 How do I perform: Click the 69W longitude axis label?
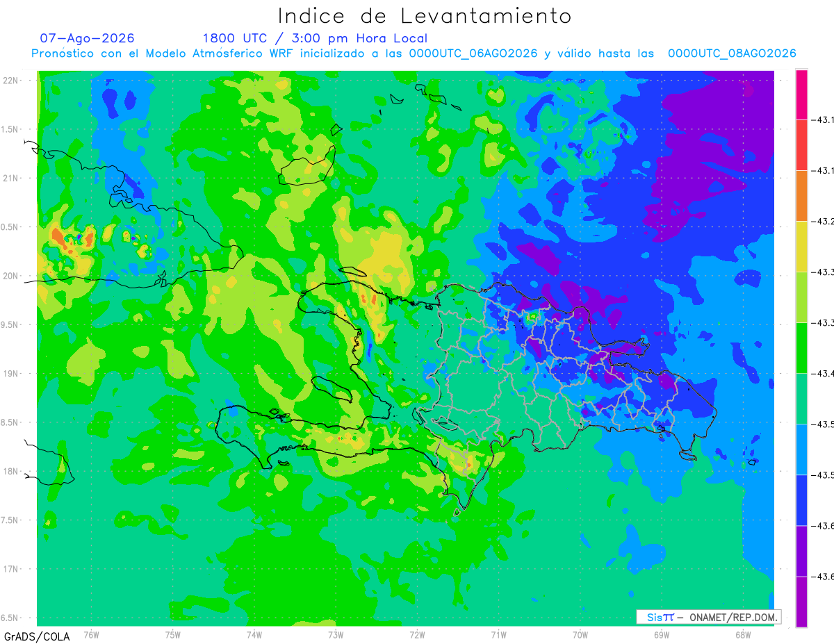662,634
